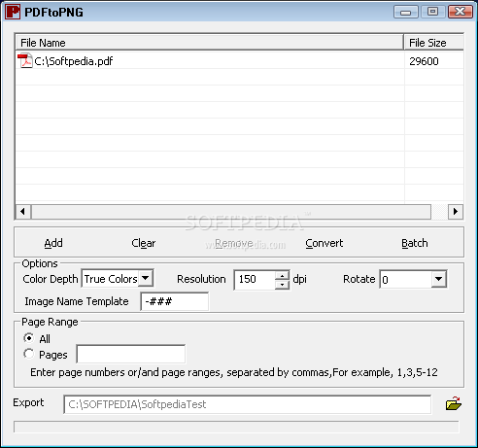
Task: Click the Batch button
Action: click(415, 243)
